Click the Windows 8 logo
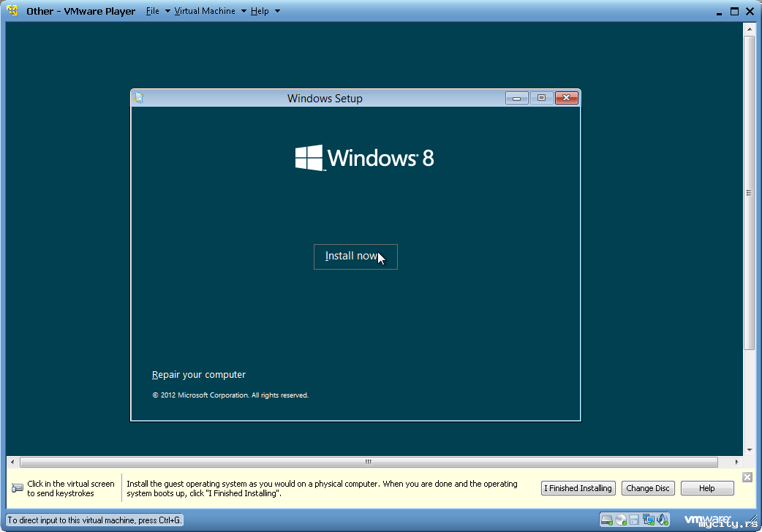 coord(364,158)
